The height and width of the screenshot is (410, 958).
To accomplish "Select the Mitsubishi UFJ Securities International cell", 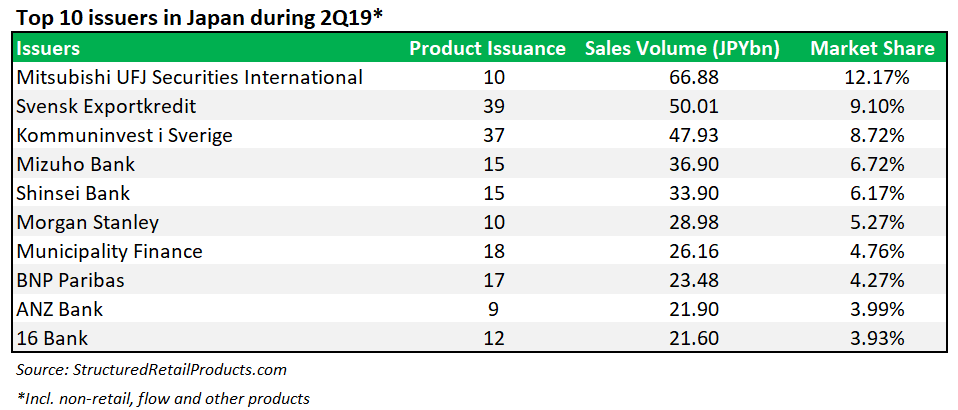I will [x=190, y=77].
